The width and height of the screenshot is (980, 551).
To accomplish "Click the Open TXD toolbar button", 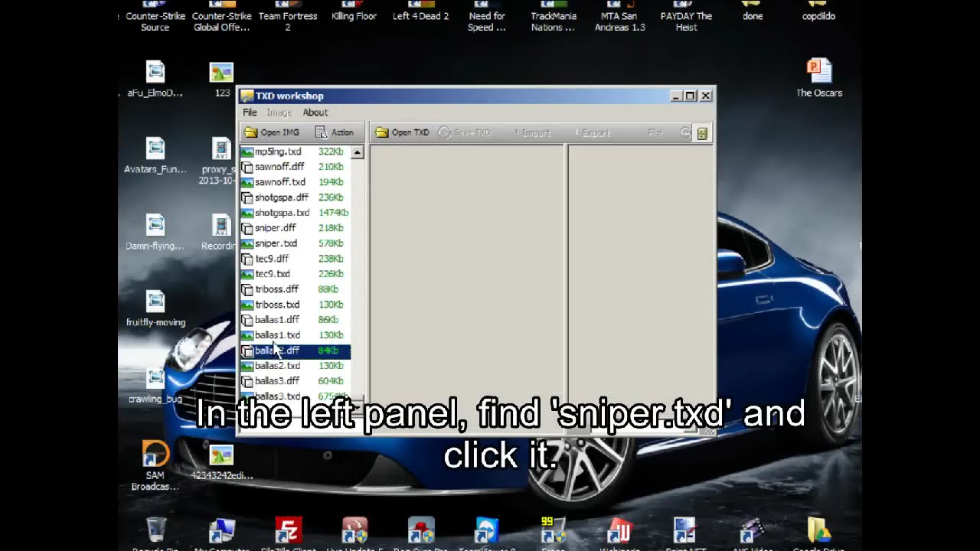I will [x=403, y=132].
